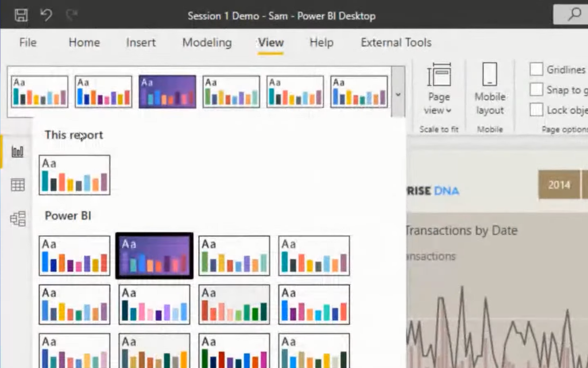The height and width of the screenshot is (368, 588).
Task: Open the External Tools ribbon tab
Action: tap(396, 43)
